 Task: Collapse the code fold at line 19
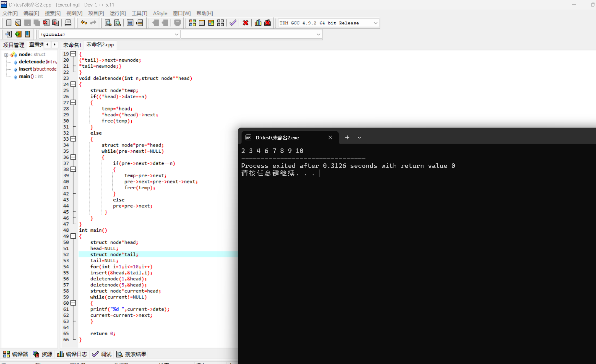(73, 54)
